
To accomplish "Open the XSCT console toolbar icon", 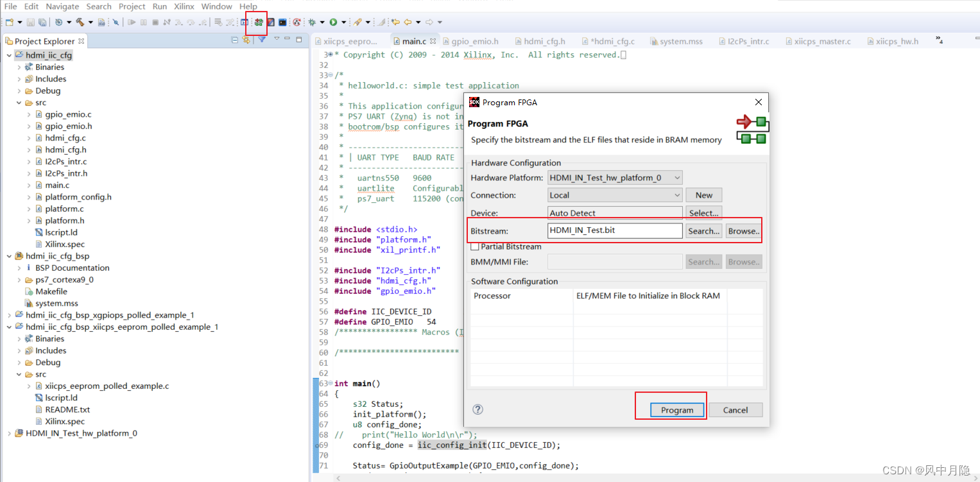I will pyautogui.click(x=282, y=22).
